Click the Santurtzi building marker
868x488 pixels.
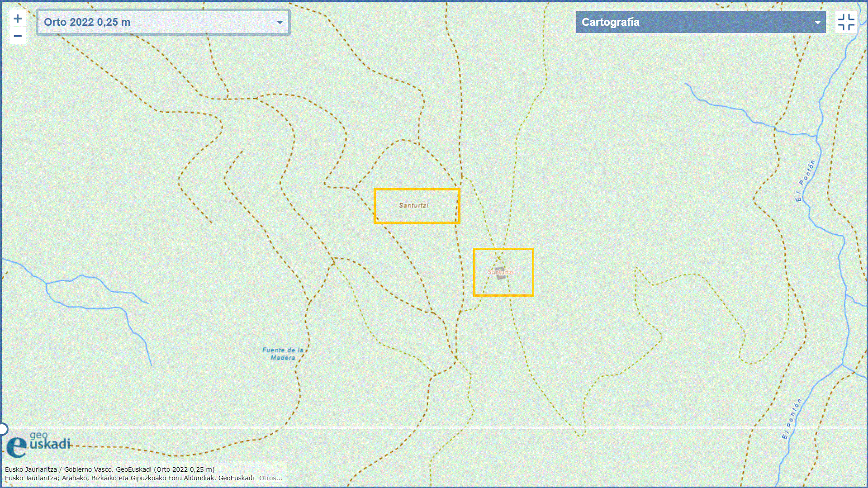point(501,273)
